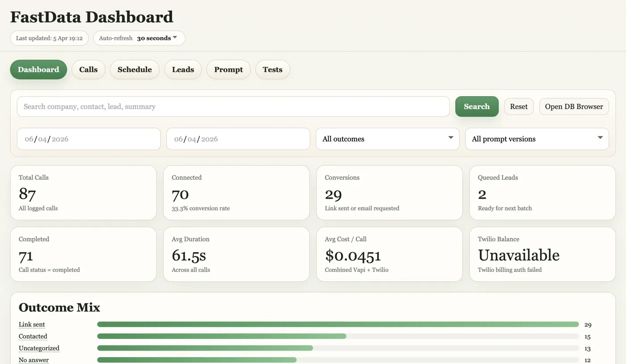
Task: Select the Leads tab
Action: coord(183,69)
